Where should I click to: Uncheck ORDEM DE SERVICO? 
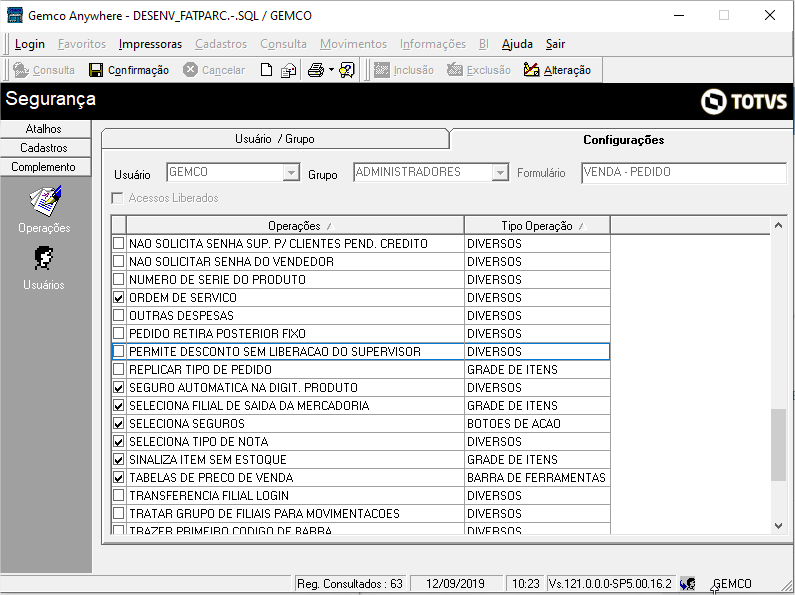pyautogui.click(x=119, y=298)
